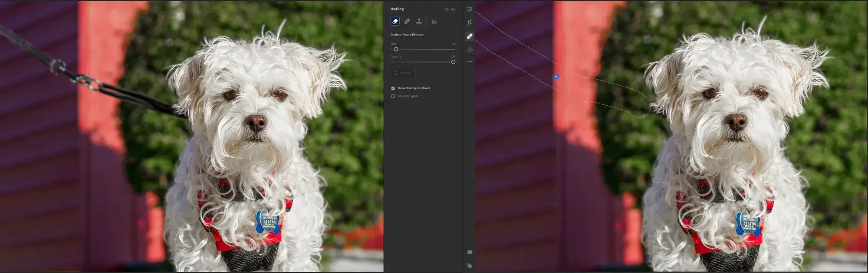Click the Opacity slider handle
This screenshot has width=868, height=273.
tap(453, 62)
